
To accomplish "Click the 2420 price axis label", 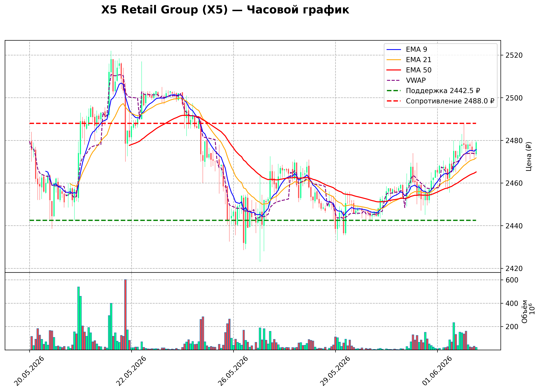I will pyautogui.click(x=514, y=268).
